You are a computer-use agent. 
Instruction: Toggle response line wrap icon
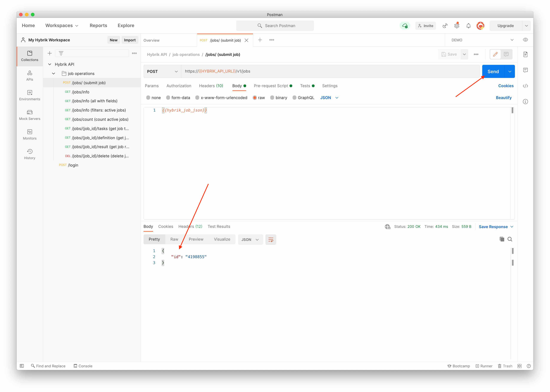click(x=271, y=240)
